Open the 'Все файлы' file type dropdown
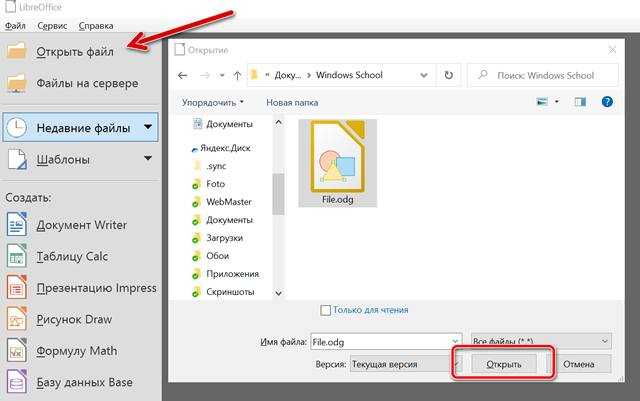Image resolution: width=640 pixels, height=401 pixels. 540,342
